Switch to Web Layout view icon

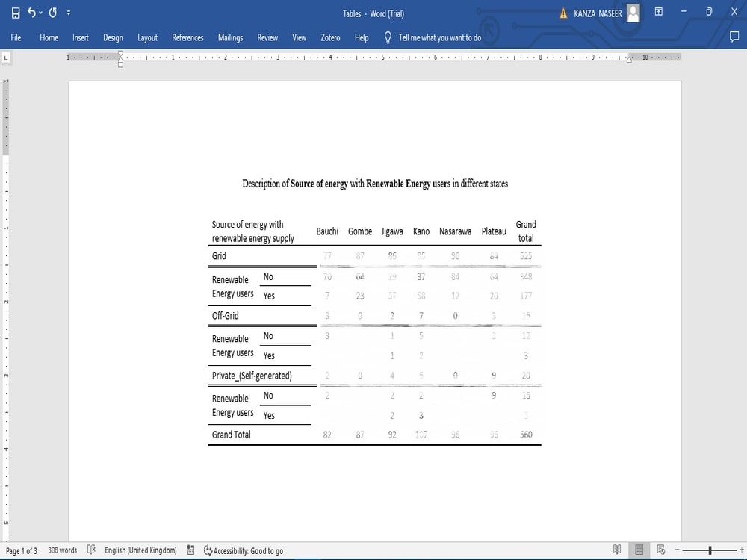click(x=661, y=550)
